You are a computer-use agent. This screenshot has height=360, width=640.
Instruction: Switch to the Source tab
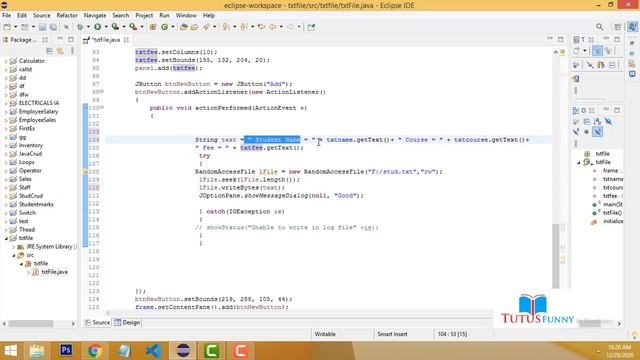pos(97,322)
